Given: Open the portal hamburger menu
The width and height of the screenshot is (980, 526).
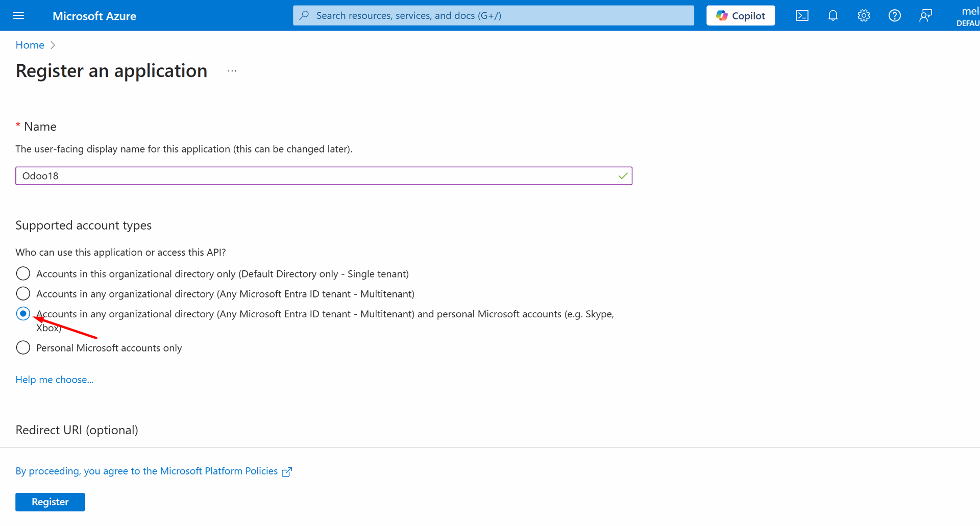Looking at the screenshot, I should [18, 15].
